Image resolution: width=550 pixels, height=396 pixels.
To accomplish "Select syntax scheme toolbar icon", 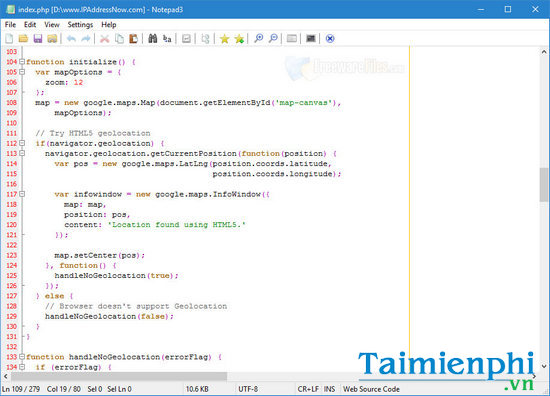I will pos(292,39).
